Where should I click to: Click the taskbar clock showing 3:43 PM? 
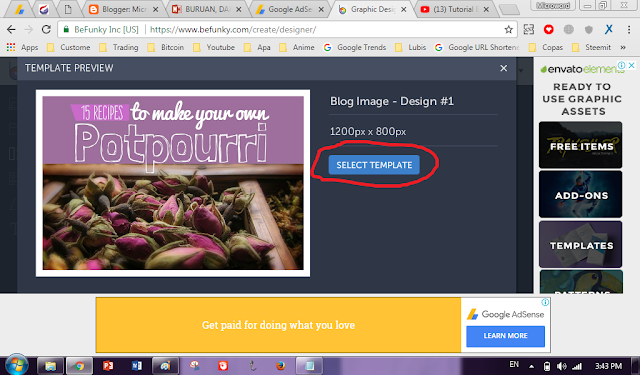click(x=608, y=366)
